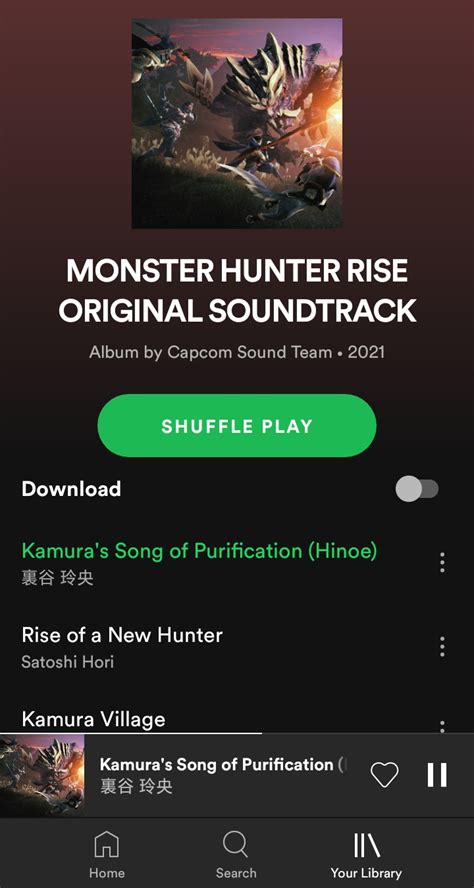474x888 pixels.
Task: Tap the Monster Hunter Rise Original Soundtrack title
Action: click(237, 291)
